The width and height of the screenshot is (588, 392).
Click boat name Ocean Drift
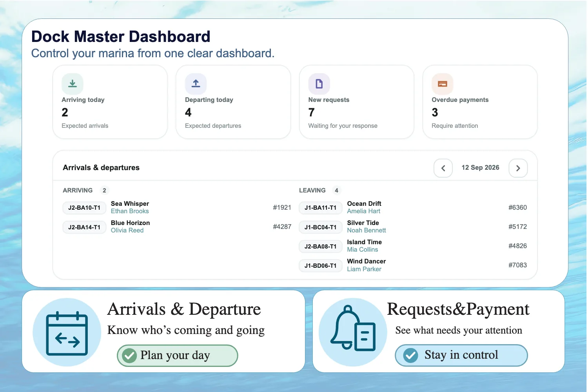coord(364,204)
